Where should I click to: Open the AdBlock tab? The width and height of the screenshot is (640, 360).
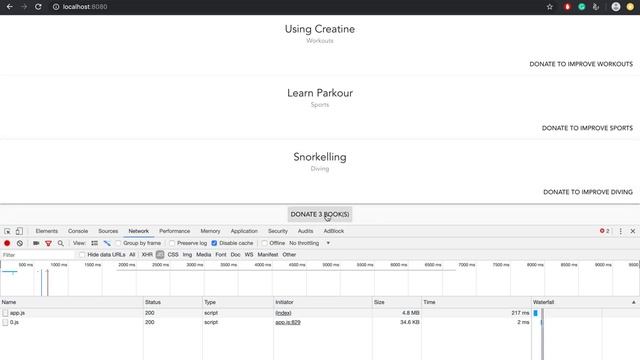334,231
